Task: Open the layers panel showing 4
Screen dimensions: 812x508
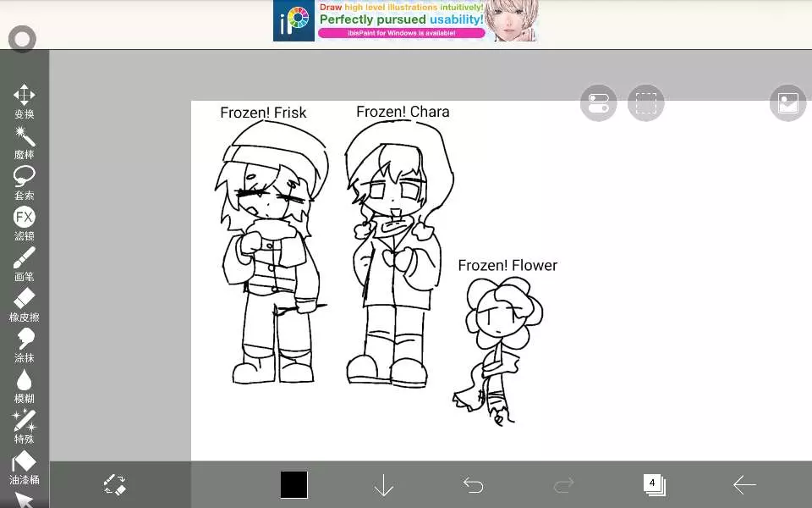Action: click(x=655, y=484)
